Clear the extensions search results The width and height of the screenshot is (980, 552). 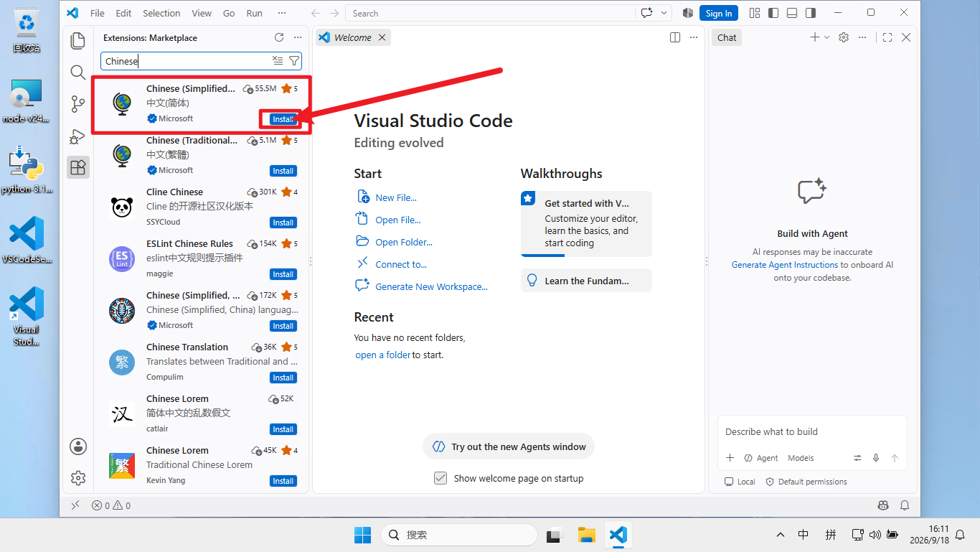point(278,61)
